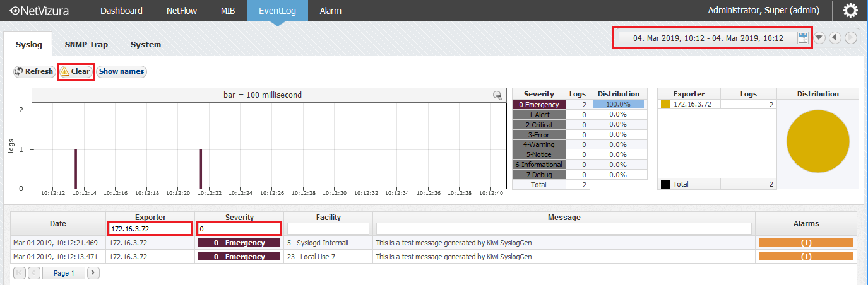Switch to the SNMP Trap tab
Image resolution: width=868 pixels, height=285 pixels.
click(x=86, y=45)
